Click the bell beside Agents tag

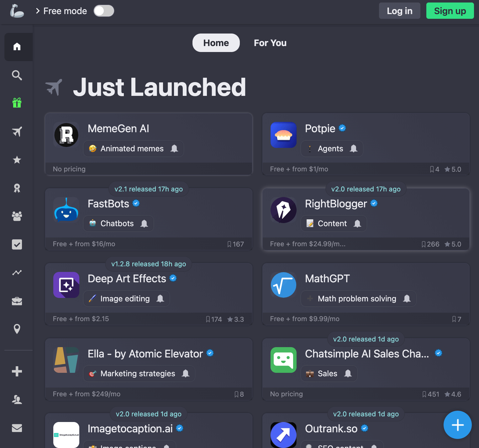(354, 148)
